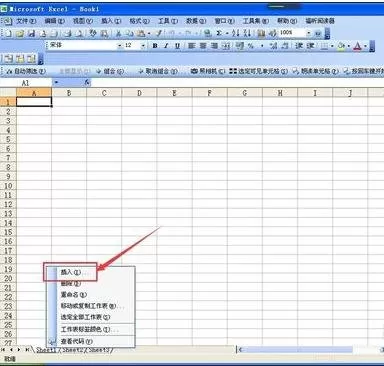
Task: Open the Paste options dropdown arrow
Action: tap(149, 33)
